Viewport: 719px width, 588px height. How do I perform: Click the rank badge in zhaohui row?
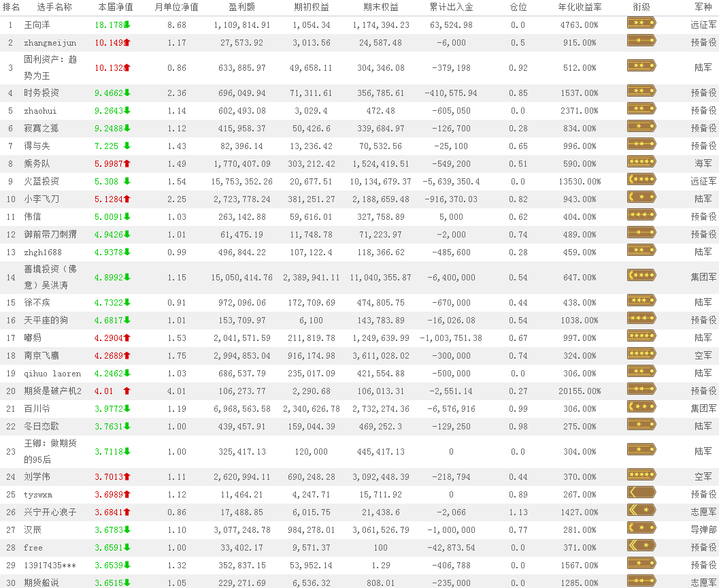point(641,109)
